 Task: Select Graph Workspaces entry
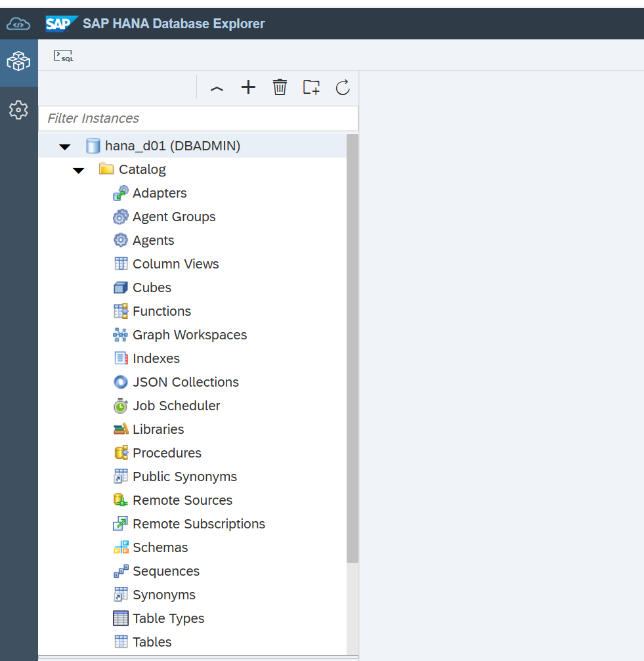coord(190,335)
